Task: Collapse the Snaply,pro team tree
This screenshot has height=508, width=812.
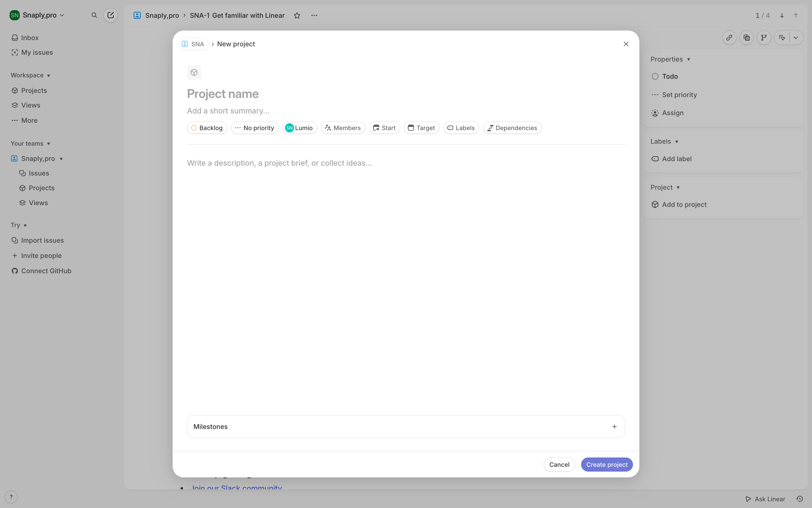Action: click(x=61, y=159)
